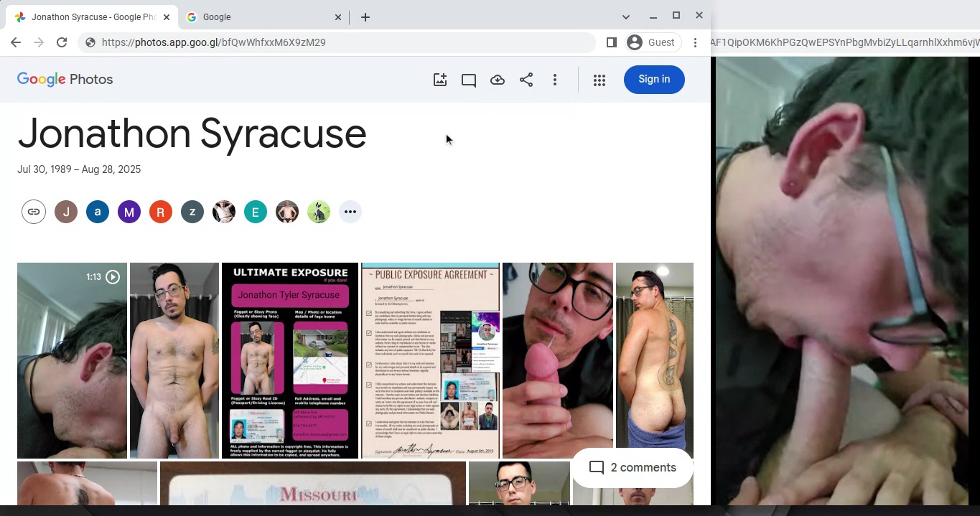Click the Google Photos logo
Image resolution: width=980 pixels, height=516 pixels.
(65, 79)
